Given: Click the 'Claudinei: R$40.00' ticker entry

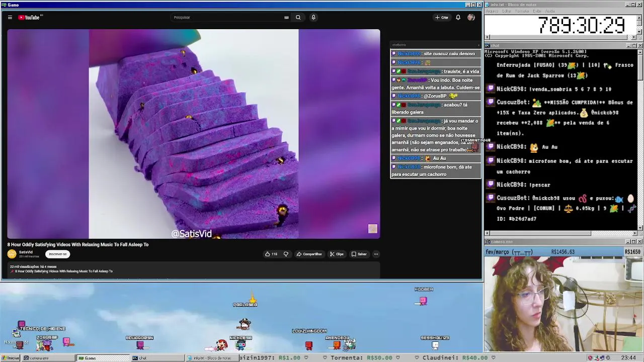Looking at the screenshot, I should pyautogui.click(x=455, y=357).
